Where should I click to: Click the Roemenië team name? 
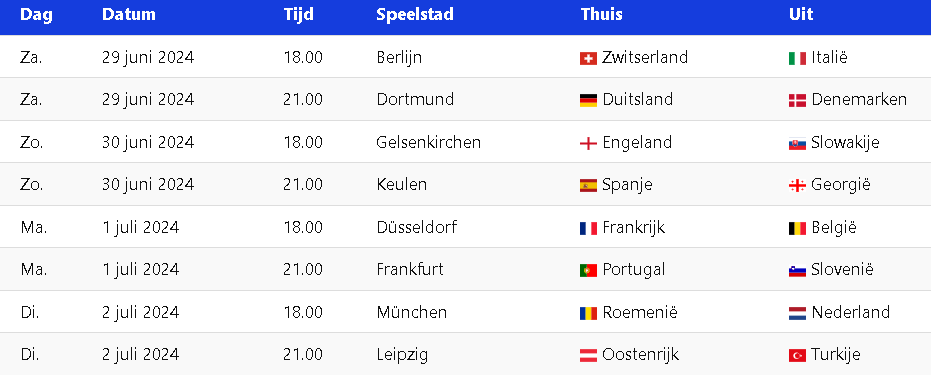639,312
